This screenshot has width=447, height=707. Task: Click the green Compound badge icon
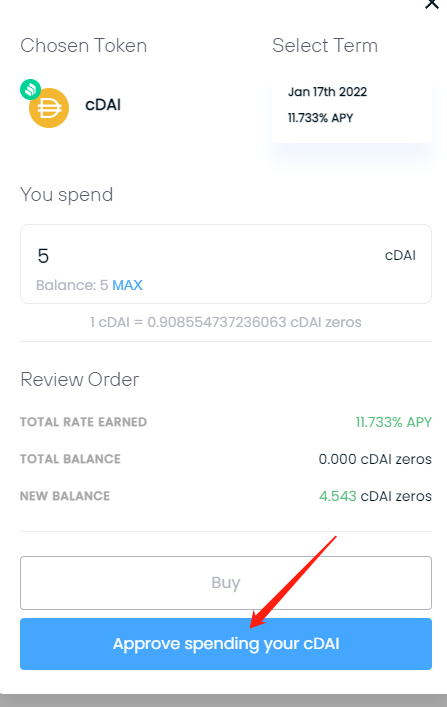coord(30,89)
